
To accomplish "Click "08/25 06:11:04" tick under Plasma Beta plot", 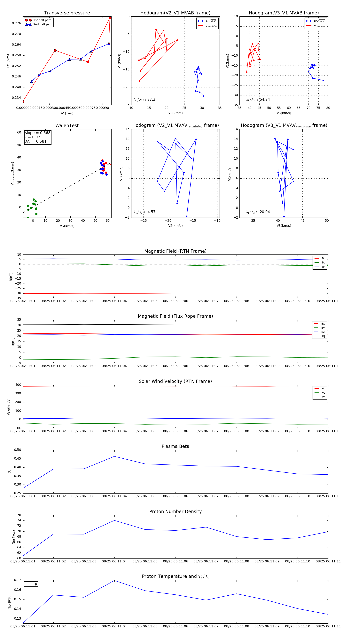I will coord(114,496).
